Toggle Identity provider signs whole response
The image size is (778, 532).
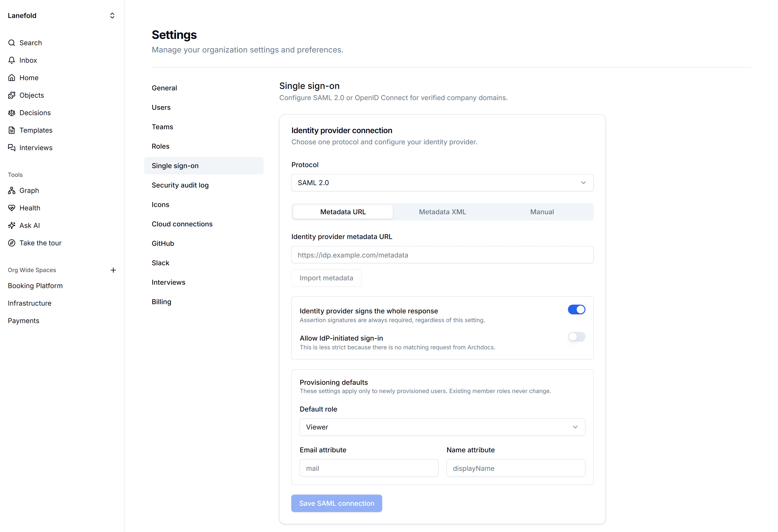tap(576, 309)
